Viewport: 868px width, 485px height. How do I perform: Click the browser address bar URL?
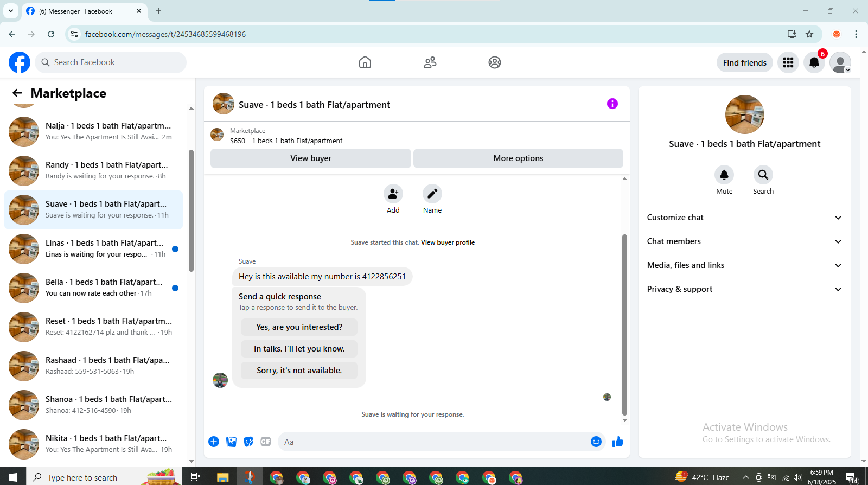pos(165,34)
